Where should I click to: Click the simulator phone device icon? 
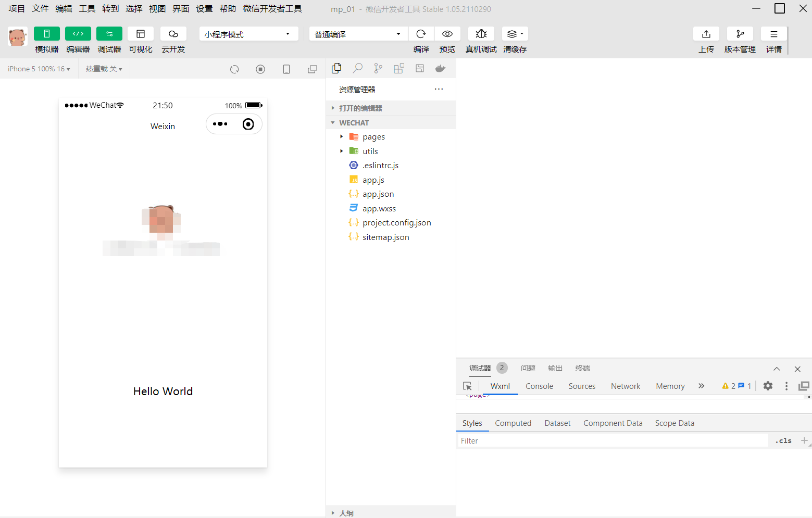point(286,69)
